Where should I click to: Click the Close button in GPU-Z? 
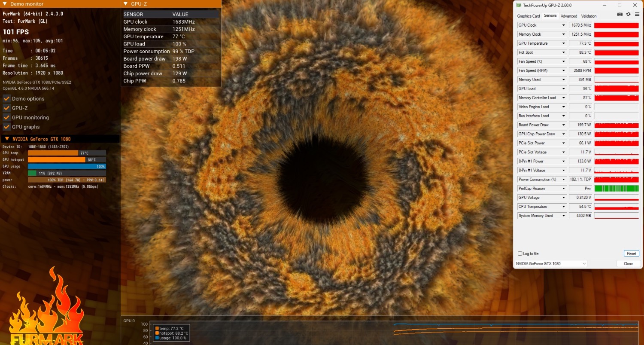click(628, 263)
